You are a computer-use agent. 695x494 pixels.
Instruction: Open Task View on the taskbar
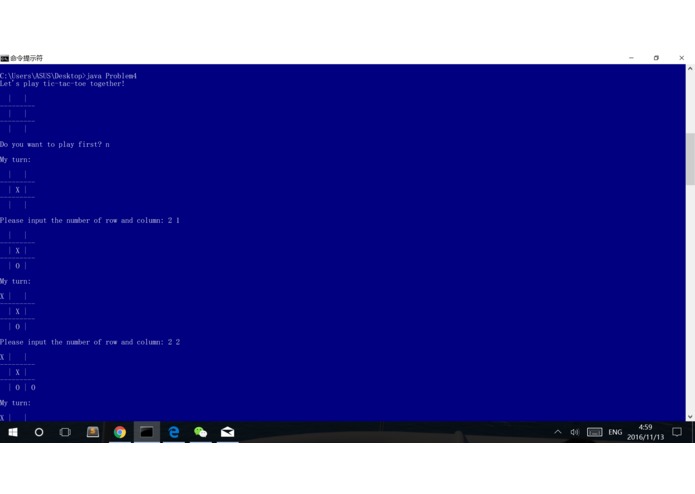click(65, 432)
